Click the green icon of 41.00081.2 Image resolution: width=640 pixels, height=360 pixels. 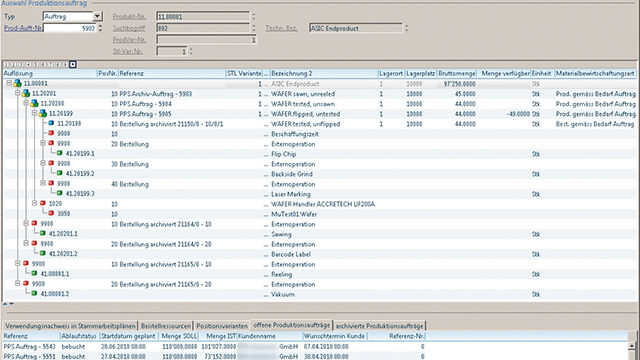point(34,293)
